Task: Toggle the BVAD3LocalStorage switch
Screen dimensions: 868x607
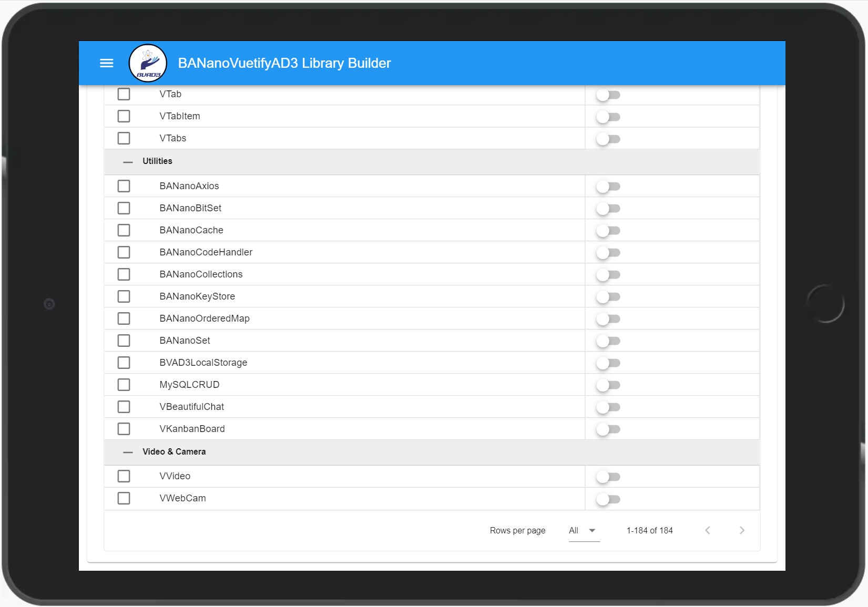Action: 608,363
